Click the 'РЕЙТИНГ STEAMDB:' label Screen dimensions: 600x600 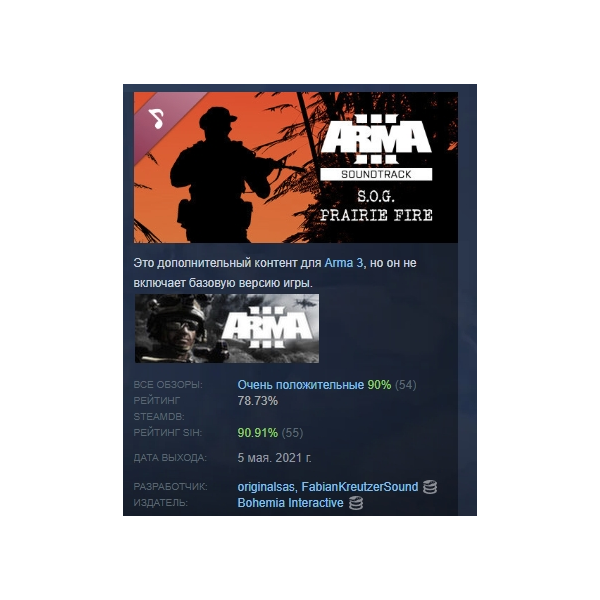click(x=159, y=408)
